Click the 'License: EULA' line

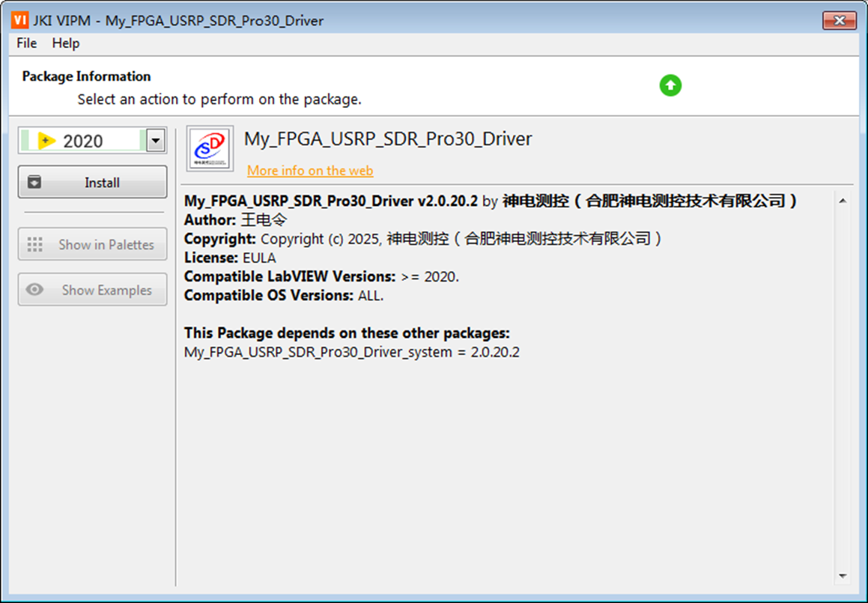(230, 258)
